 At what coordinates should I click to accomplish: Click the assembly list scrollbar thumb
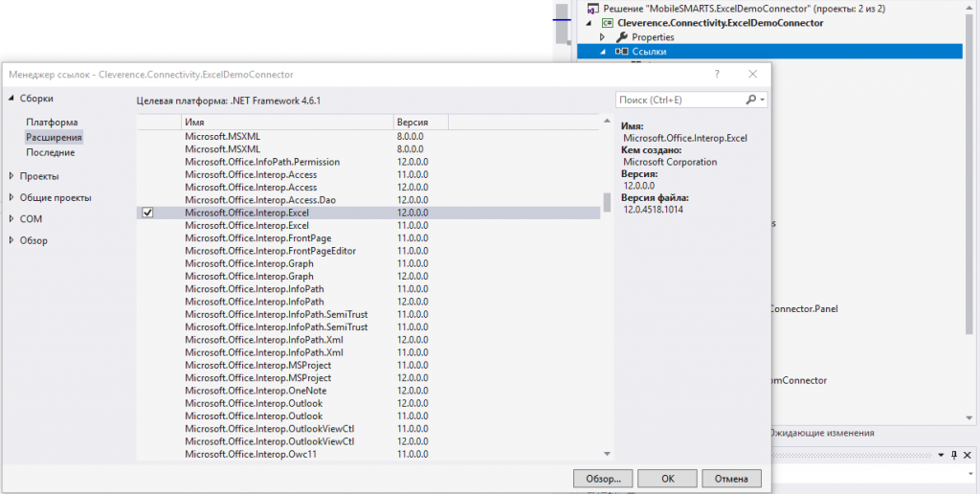pyautogui.click(x=606, y=203)
